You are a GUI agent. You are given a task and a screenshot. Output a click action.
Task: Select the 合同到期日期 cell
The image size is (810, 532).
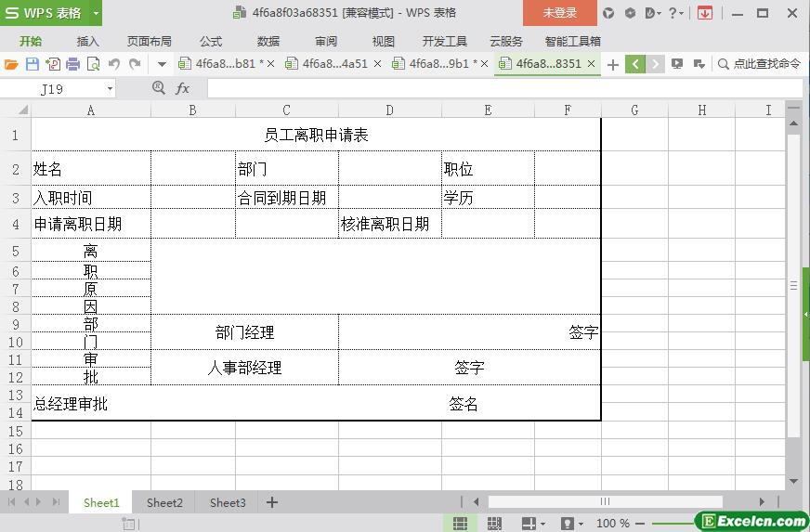(x=287, y=198)
